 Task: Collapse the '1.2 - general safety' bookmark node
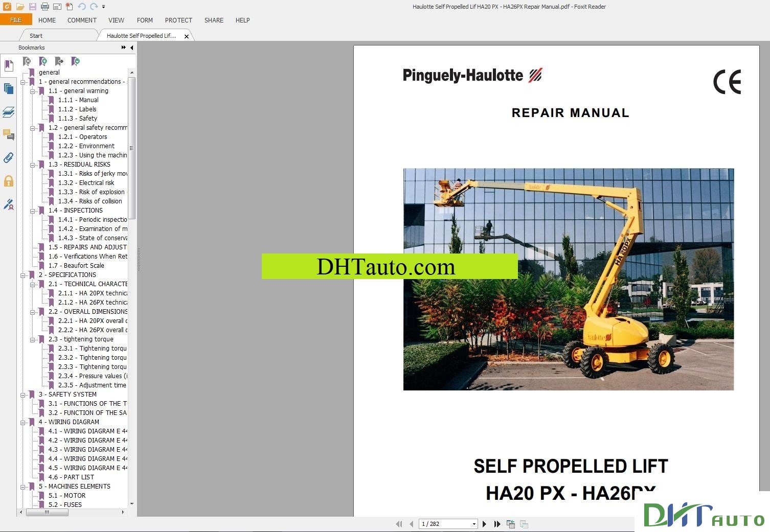pos(33,128)
